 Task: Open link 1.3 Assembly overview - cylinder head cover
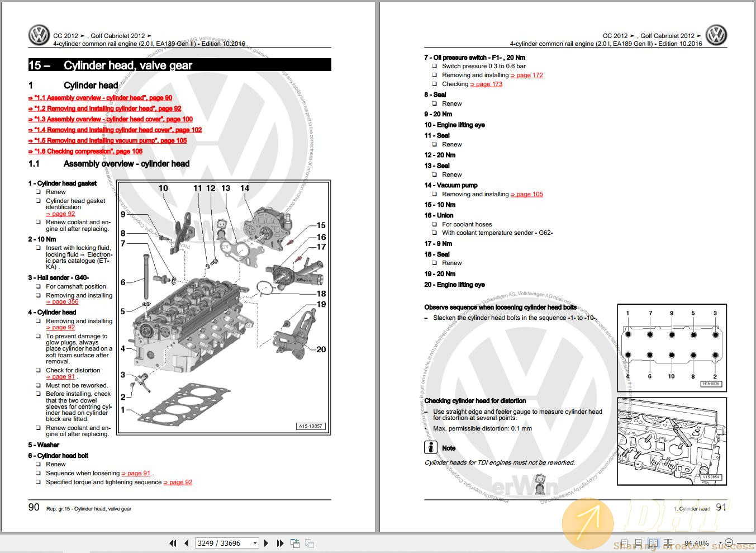[110, 119]
